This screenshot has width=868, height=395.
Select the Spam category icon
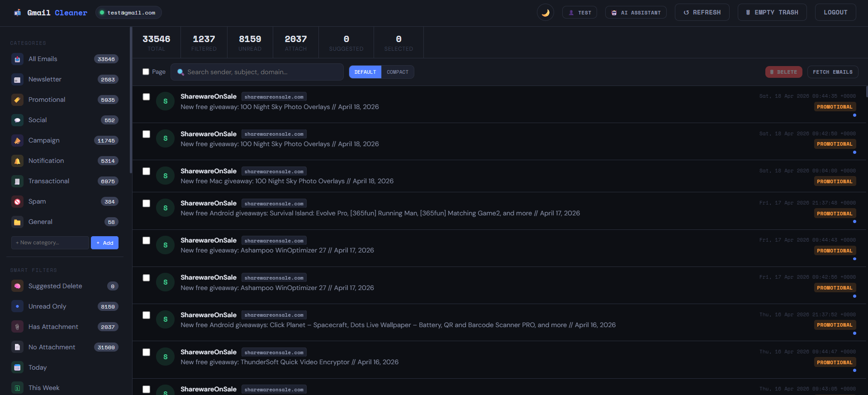point(17,202)
